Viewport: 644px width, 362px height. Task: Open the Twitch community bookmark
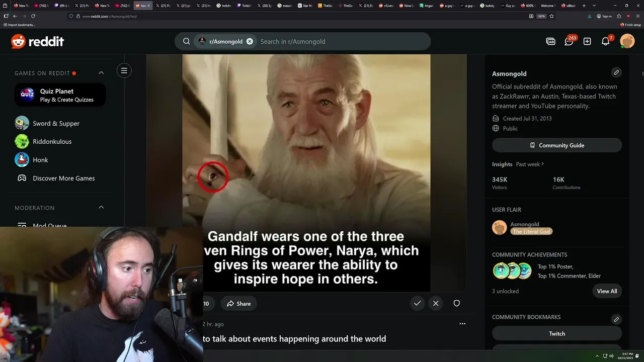pos(557,333)
